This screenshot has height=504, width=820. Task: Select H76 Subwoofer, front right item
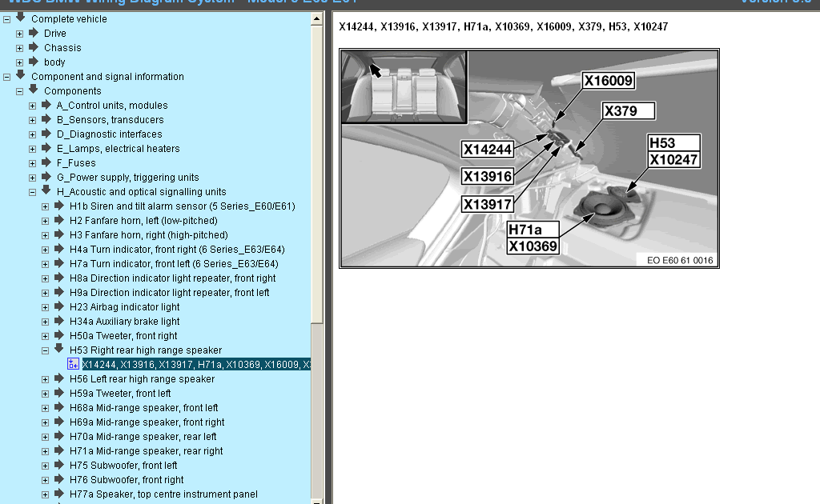click(x=127, y=479)
